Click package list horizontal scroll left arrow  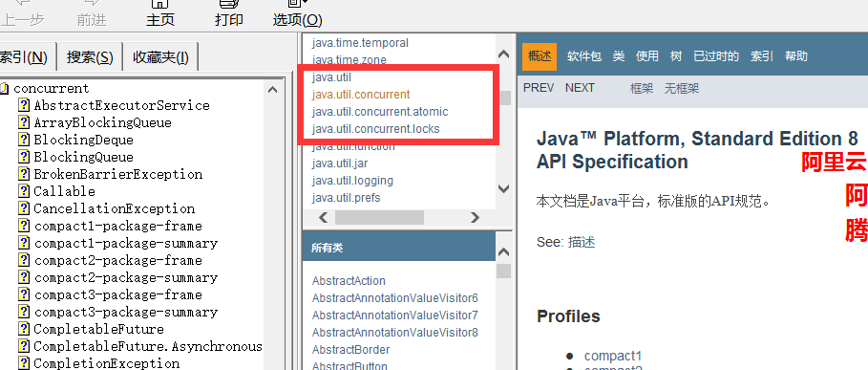[324, 218]
